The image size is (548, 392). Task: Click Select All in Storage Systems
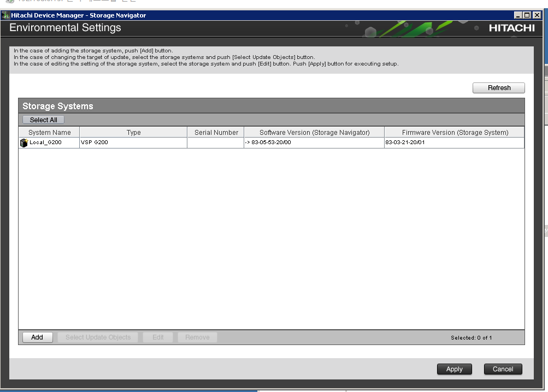tap(43, 120)
